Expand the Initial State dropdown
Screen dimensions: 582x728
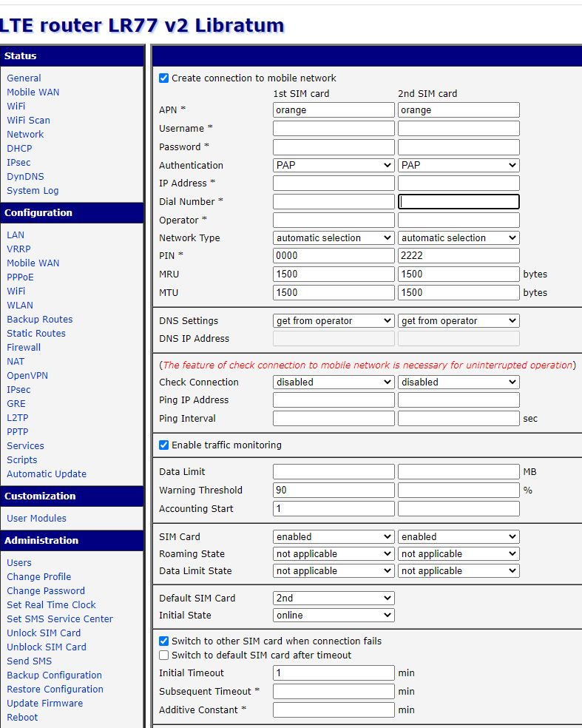pos(334,615)
